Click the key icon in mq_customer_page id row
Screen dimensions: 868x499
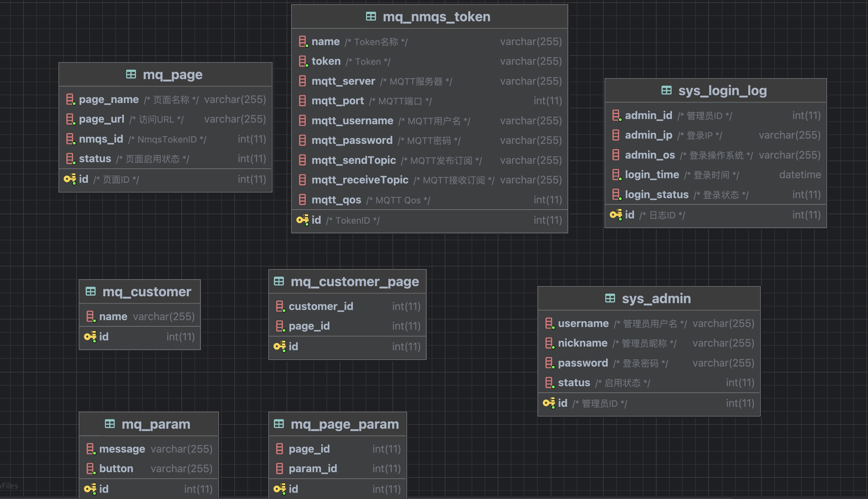(x=280, y=347)
